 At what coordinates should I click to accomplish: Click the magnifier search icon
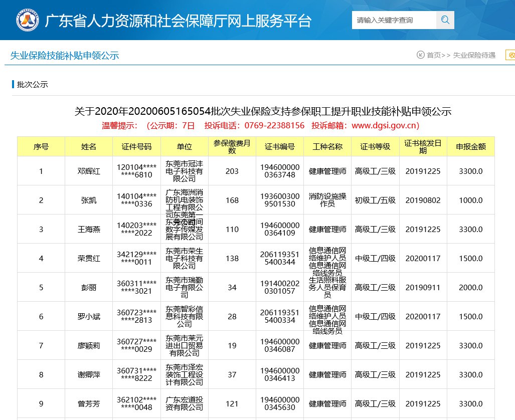coord(445,20)
